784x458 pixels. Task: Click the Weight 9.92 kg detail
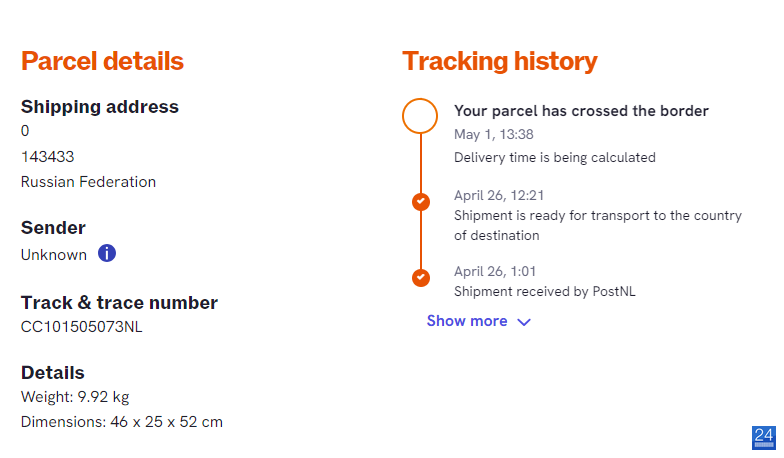coord(75,397)
